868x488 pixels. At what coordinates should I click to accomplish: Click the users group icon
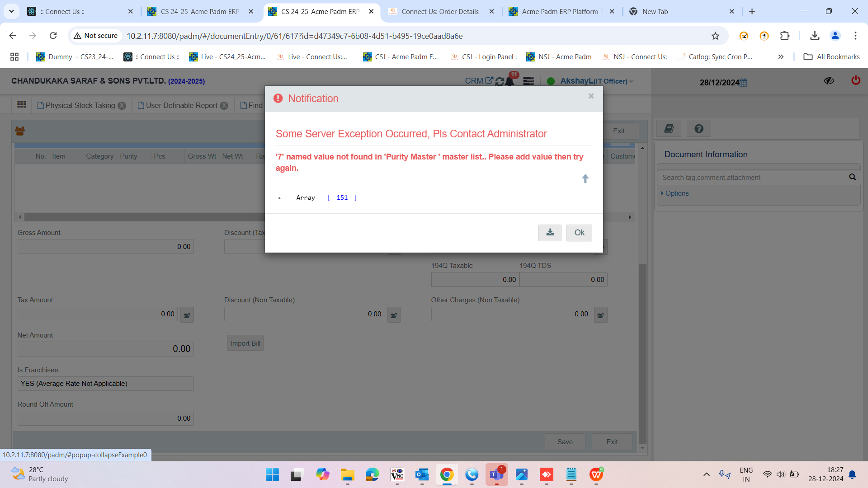[x=20, y=131]
